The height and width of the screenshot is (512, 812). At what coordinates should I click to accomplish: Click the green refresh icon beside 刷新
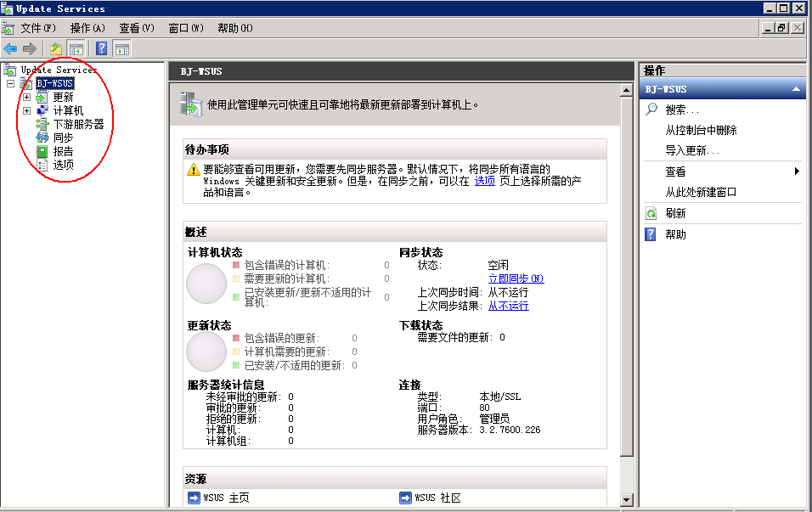pyautogui.click(x=651, y=213)
